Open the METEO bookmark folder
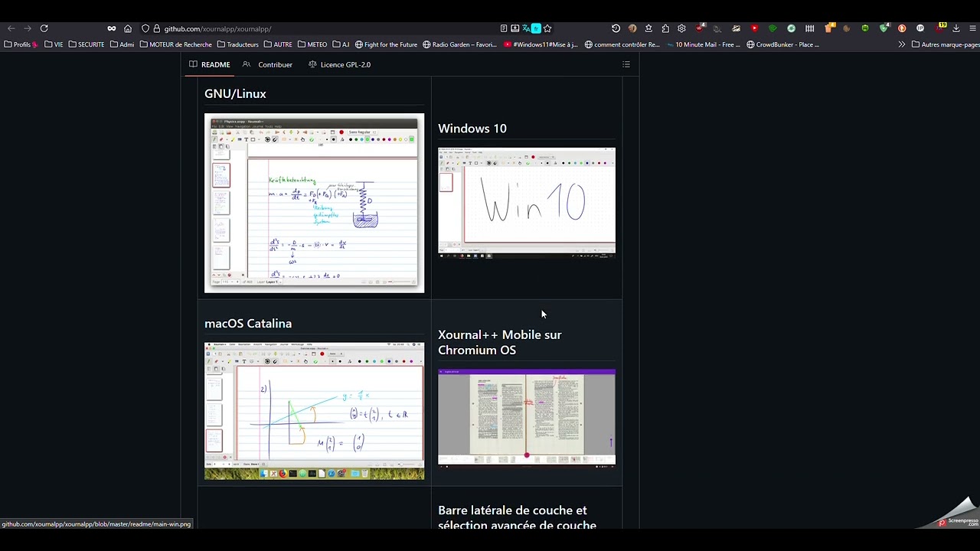 (312, 44)
